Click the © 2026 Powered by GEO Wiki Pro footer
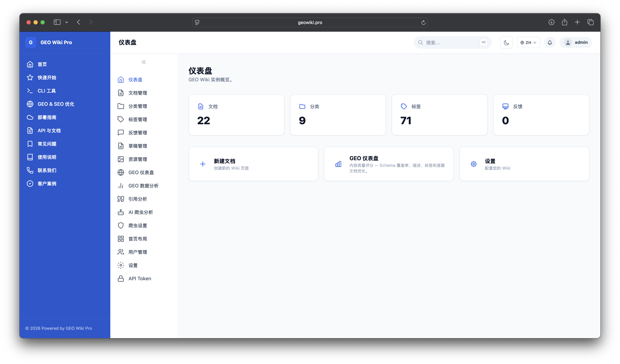Image resolution: width=620 pixels, height=364 pixels. coord(58,328)
